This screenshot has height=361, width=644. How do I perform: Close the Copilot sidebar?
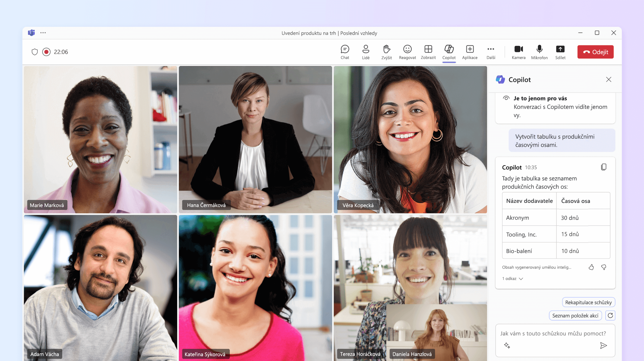pos(609,79)
